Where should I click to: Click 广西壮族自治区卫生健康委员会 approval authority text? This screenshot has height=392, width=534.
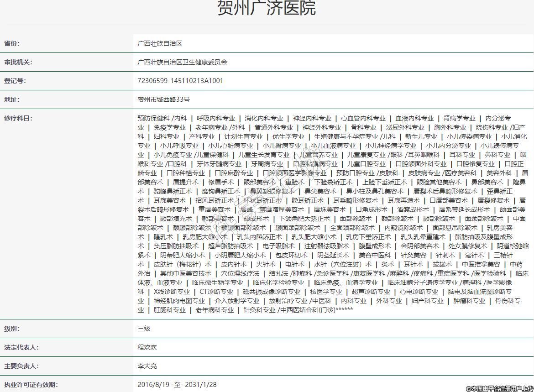[182, 62]
